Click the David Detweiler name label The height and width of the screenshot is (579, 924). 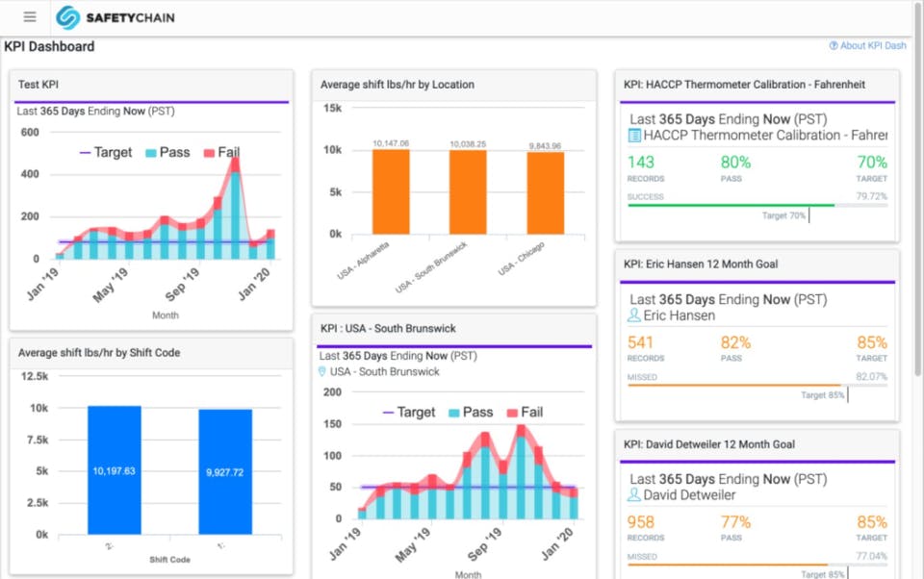point(689,495)
